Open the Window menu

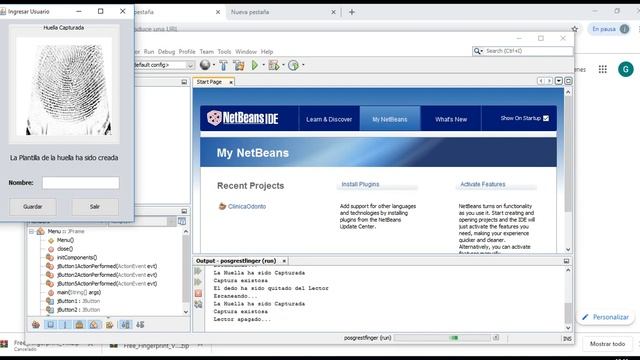pos(246,52)
